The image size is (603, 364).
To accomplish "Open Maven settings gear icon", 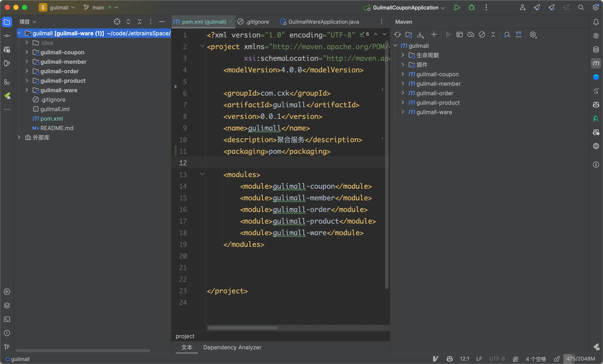I will (533, 35).
